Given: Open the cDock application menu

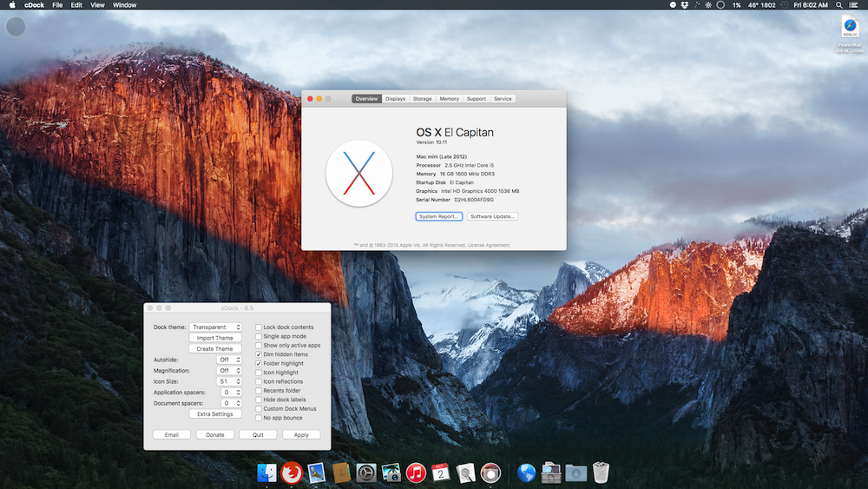Looking at the screenshot, I should [x=35, y=5].
